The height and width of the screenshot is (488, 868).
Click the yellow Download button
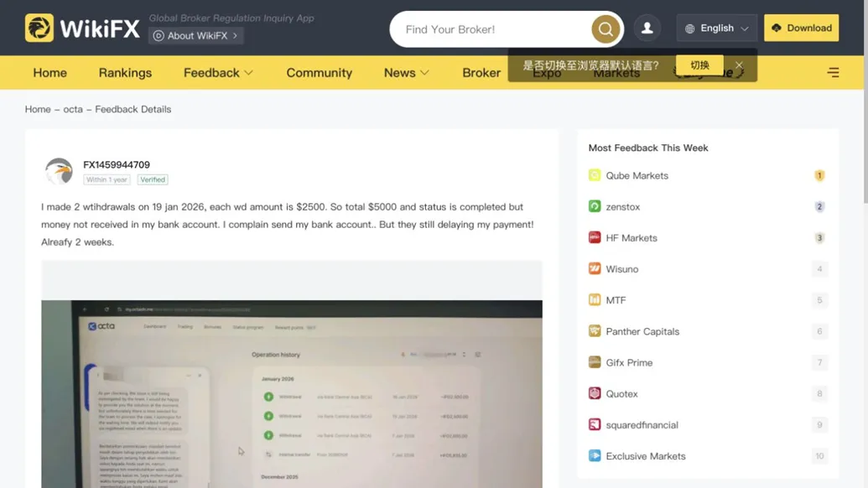tap(801, 28)
